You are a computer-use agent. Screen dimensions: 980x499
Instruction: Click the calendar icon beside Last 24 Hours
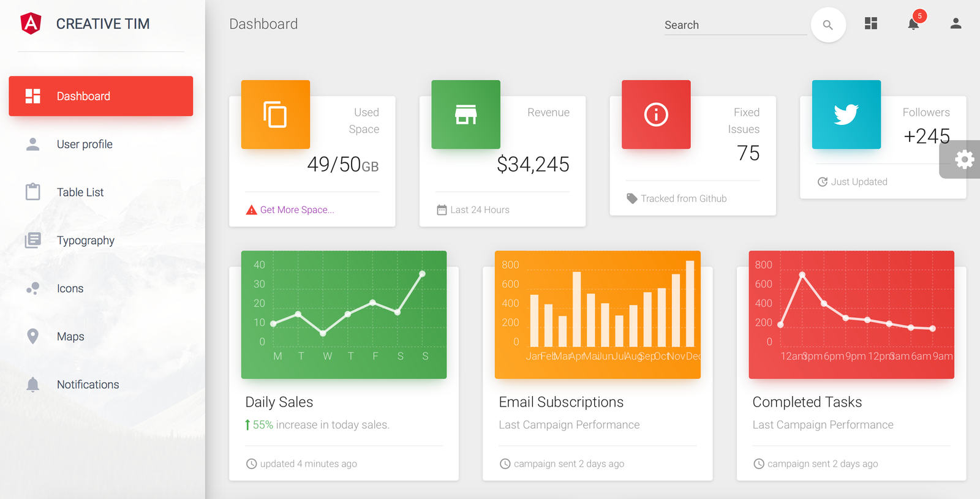pos(442,210)
